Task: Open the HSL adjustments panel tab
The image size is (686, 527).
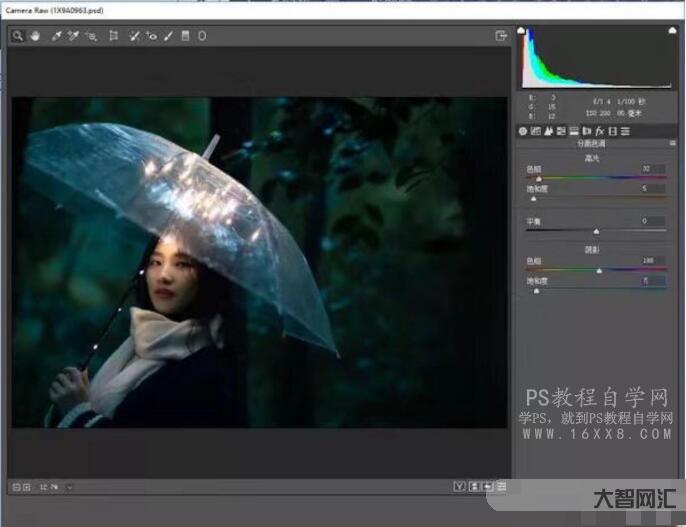Action: (561, 131)
